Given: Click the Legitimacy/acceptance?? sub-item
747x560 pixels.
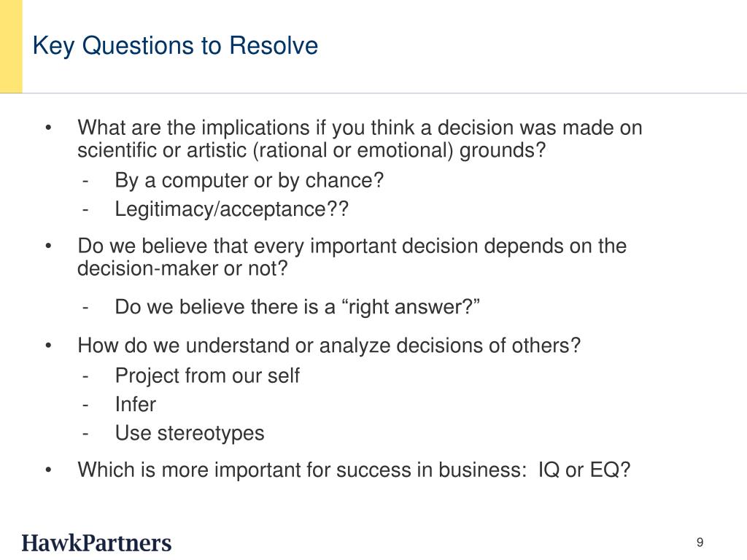Looking at the screenshot, I should pos(231,209).
